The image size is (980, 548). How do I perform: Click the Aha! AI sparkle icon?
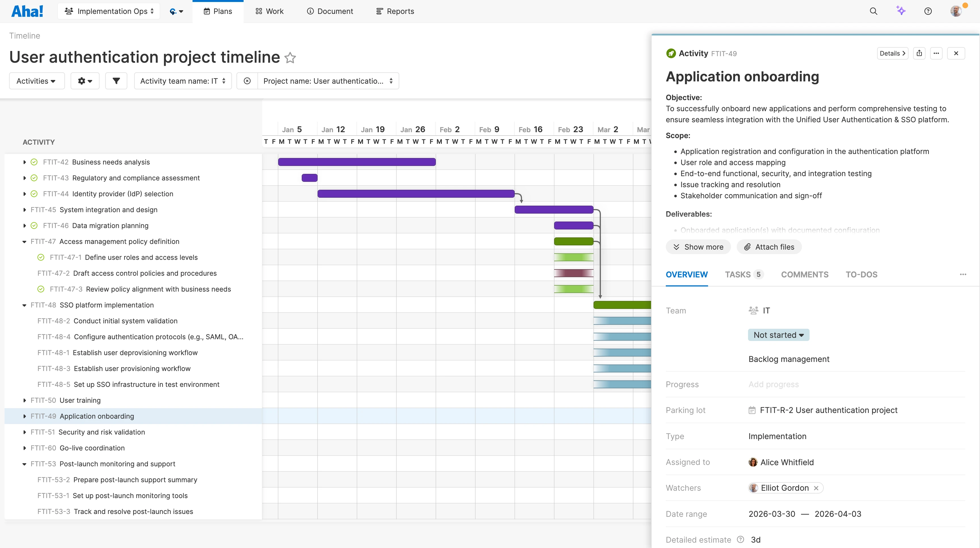click(x=901, y=11)
